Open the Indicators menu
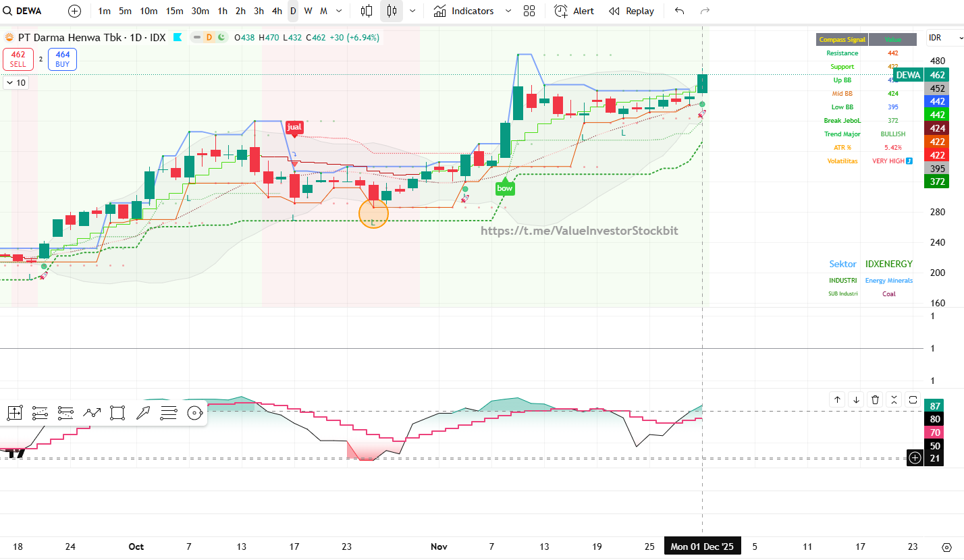 [464, 11]
